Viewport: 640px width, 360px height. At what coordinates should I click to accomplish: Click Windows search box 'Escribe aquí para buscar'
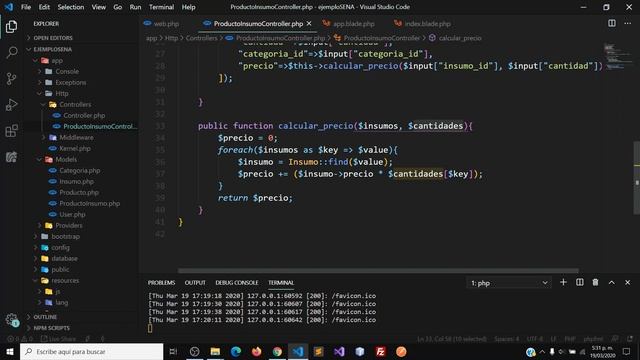pos(91,351)
